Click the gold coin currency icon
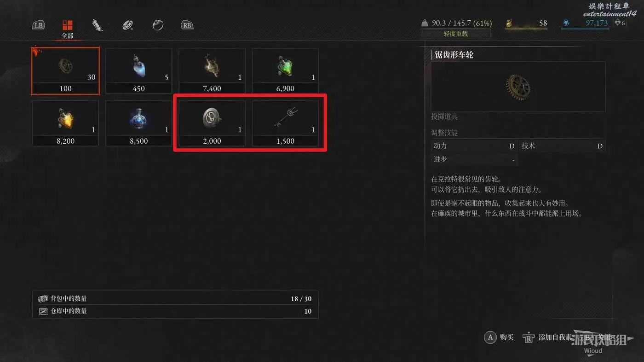This screenshot has height=362, width=644. pos(509,23)
